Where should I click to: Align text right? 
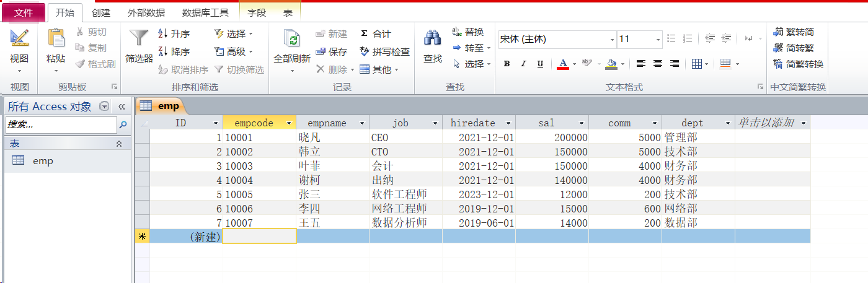coord(675,63)
